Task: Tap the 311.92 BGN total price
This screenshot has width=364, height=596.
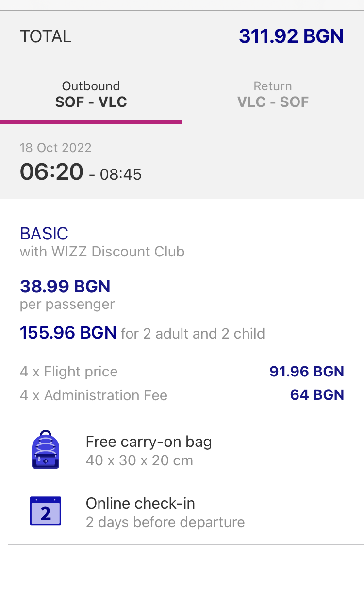Action: coord(291,36)
